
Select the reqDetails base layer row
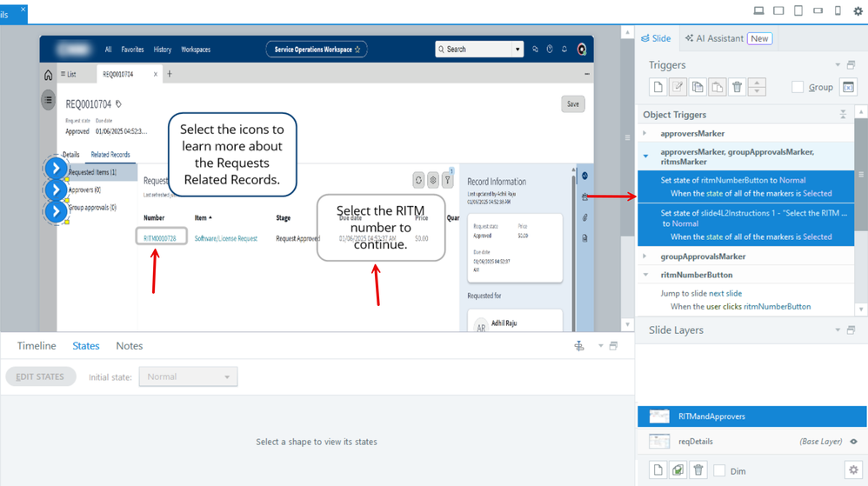751,441
